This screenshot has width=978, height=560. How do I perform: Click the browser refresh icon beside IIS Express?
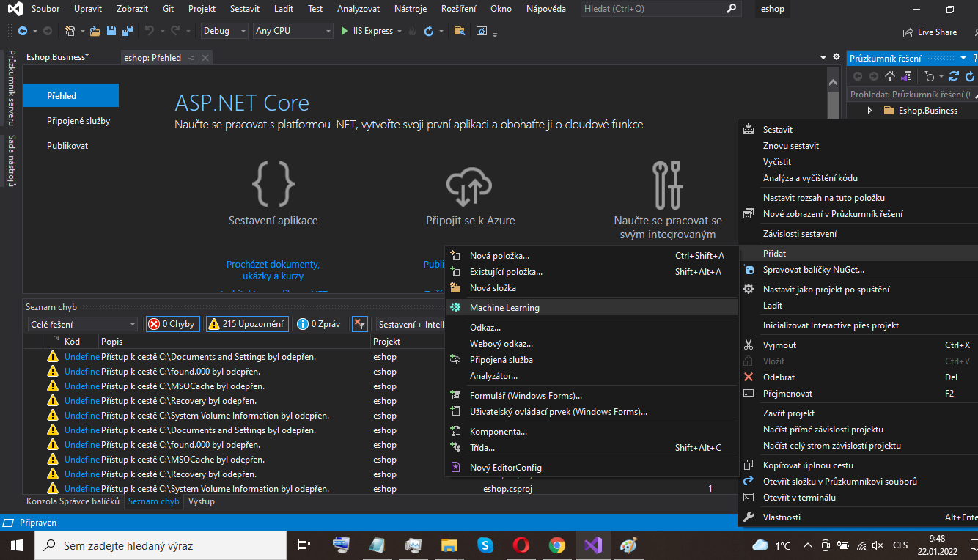pyautogui.click(x=429, y=31)
